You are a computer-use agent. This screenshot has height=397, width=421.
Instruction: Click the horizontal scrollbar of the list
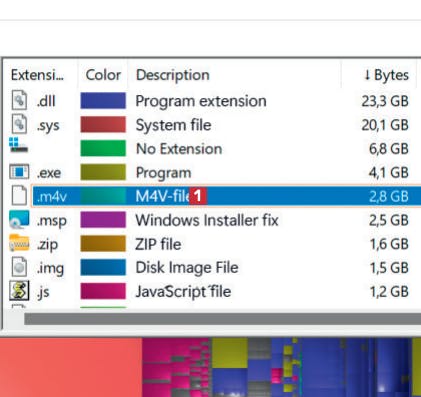pos(222,319)
